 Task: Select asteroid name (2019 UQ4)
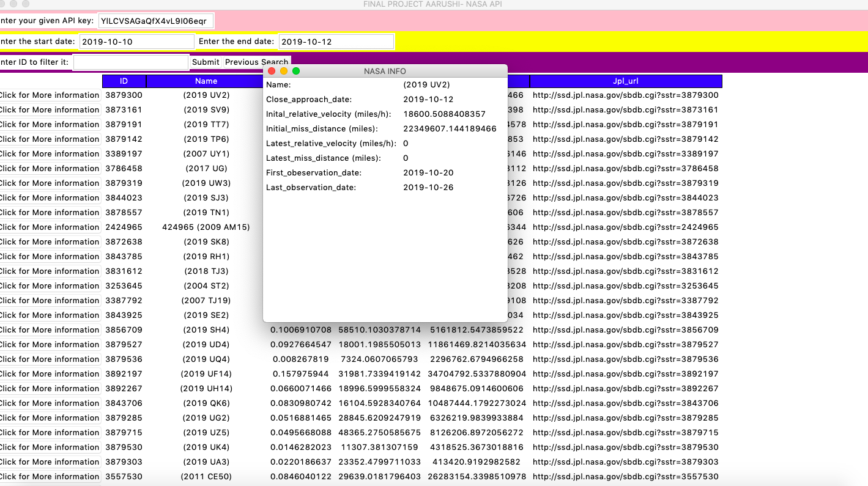click(x=206, y=359)
